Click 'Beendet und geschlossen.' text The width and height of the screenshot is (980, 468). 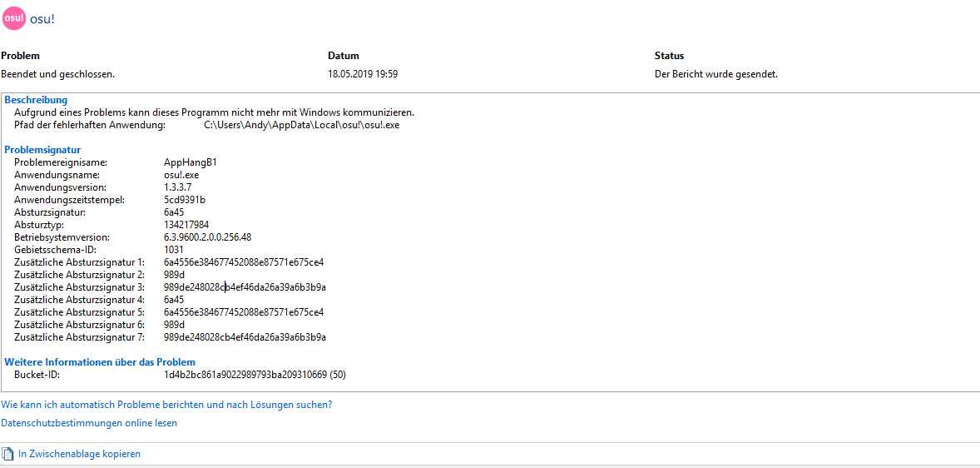tap(58, 74)
